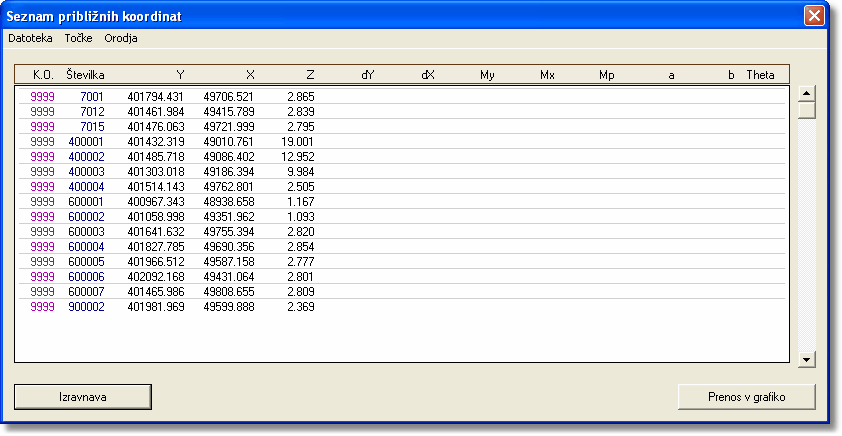Open the Točke menu
This screenshot has width=842, height=436.
click(x=78, y=38)
